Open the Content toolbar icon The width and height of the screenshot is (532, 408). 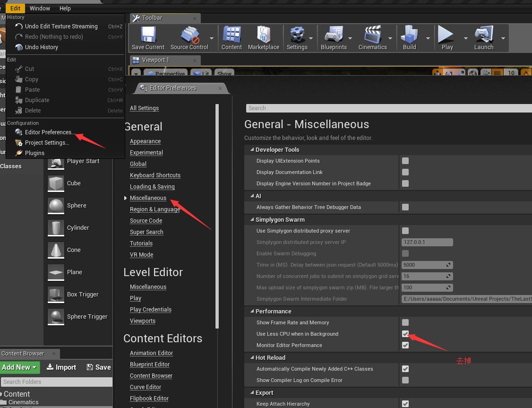coord(232,35)
